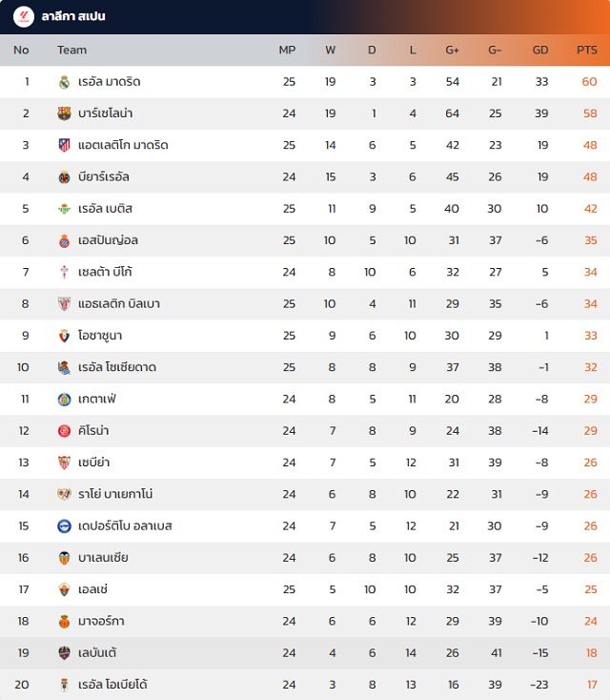Click the Atletico Madrid club crest
The width and height of the screenshot is (610, 700).
(x=64, y=145)
